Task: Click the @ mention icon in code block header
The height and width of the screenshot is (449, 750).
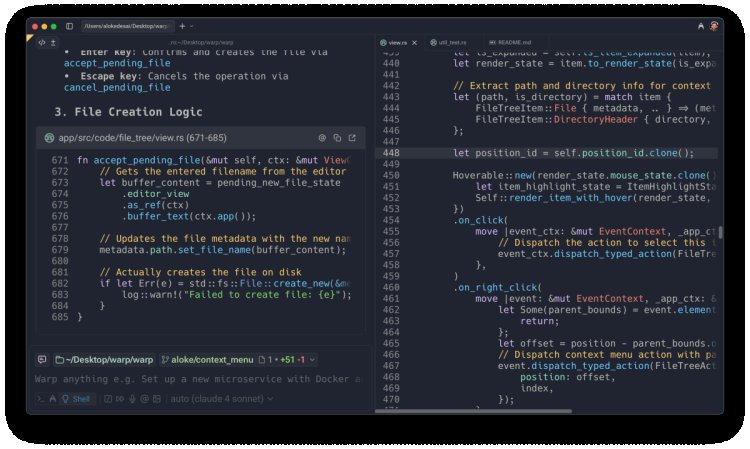Action: (322, 137)
